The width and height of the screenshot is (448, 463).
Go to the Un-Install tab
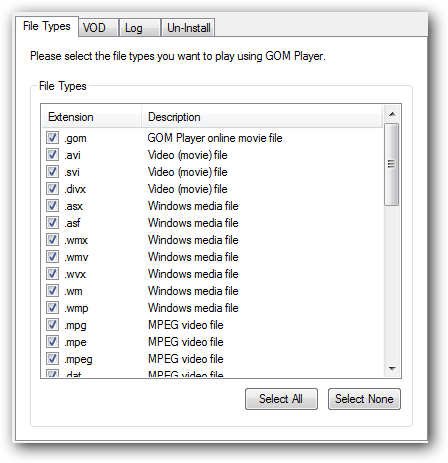click(x=188, y=28)
